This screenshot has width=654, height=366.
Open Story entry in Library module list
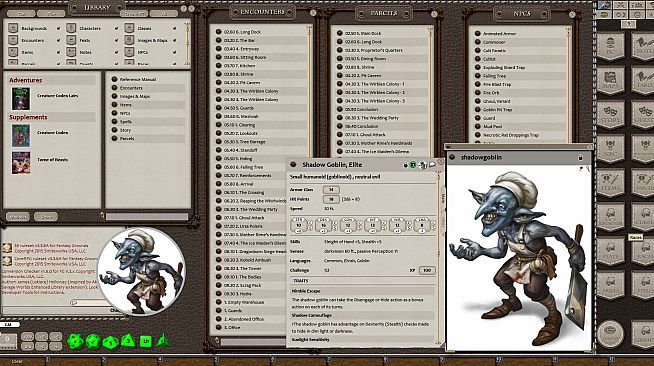(x=148, y=130)
